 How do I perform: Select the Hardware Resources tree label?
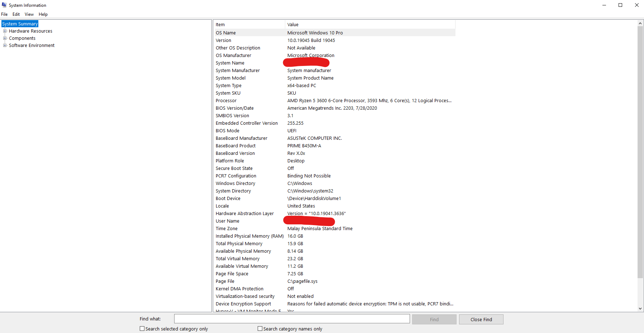[x=30, y=31]
